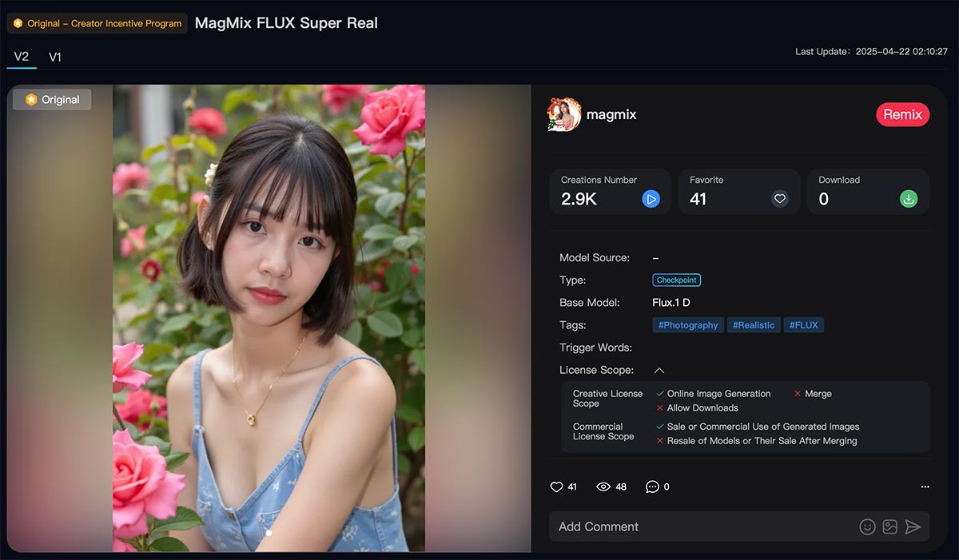This screenshot has height=560, width=959.
Task: Toggle the heart icon in the Favorite card
Action: pyautogui.click(x=779, y=199)
